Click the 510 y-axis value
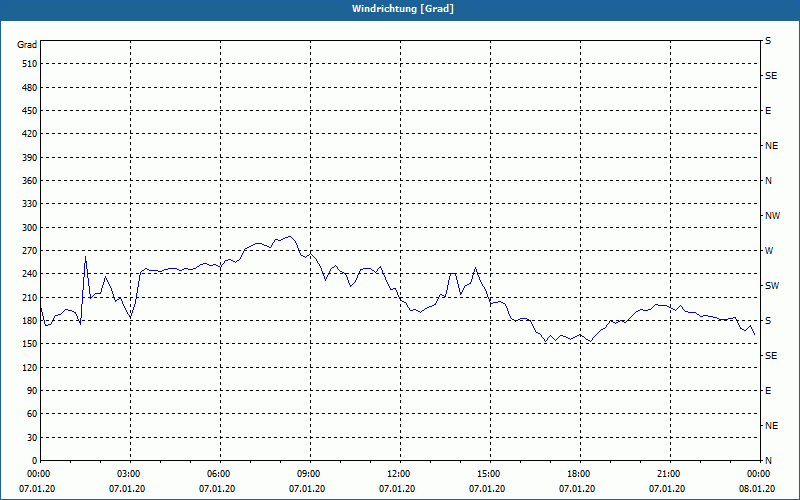 [30, 64]
